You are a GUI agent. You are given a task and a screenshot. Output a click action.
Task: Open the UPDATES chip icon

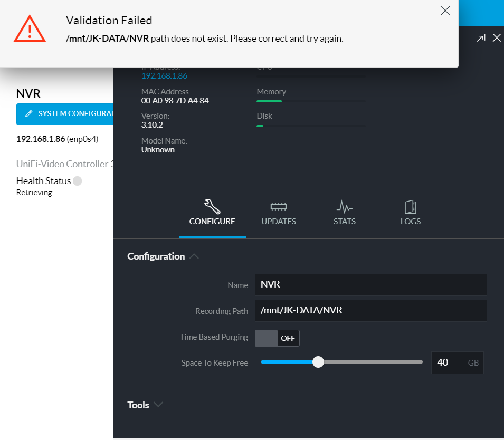278,207
